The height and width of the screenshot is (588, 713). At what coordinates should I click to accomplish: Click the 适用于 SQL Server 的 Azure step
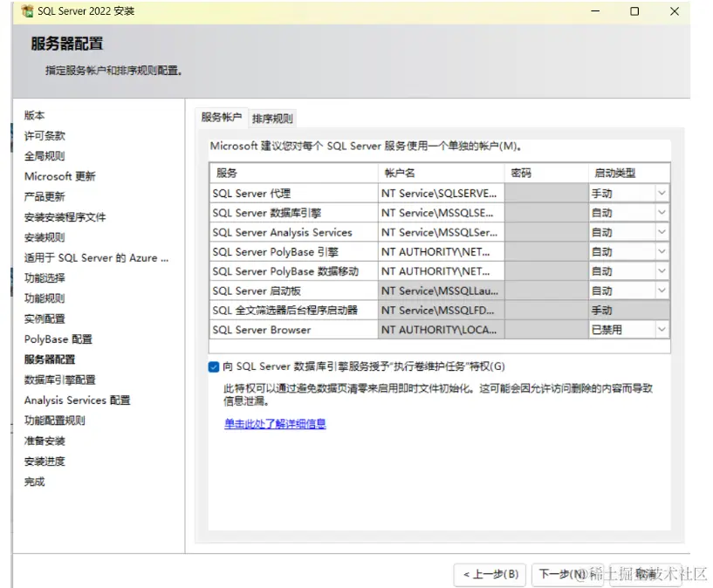[96, 258]
